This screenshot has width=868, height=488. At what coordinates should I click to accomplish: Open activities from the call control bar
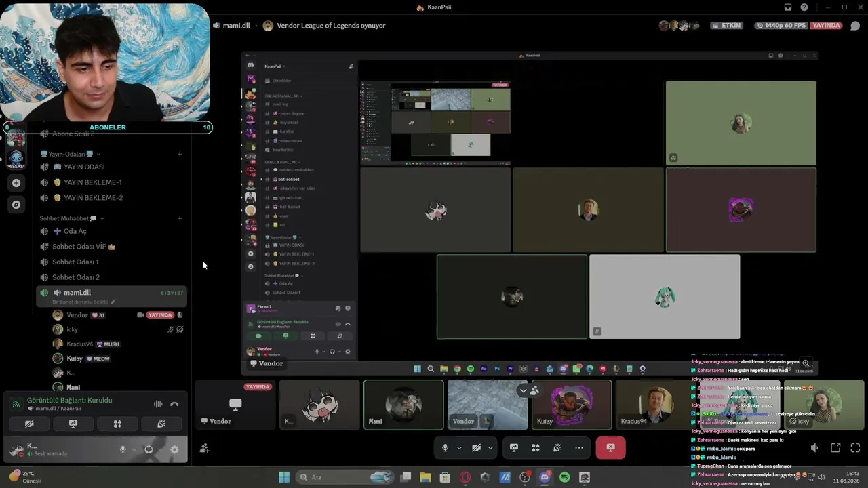536,447
